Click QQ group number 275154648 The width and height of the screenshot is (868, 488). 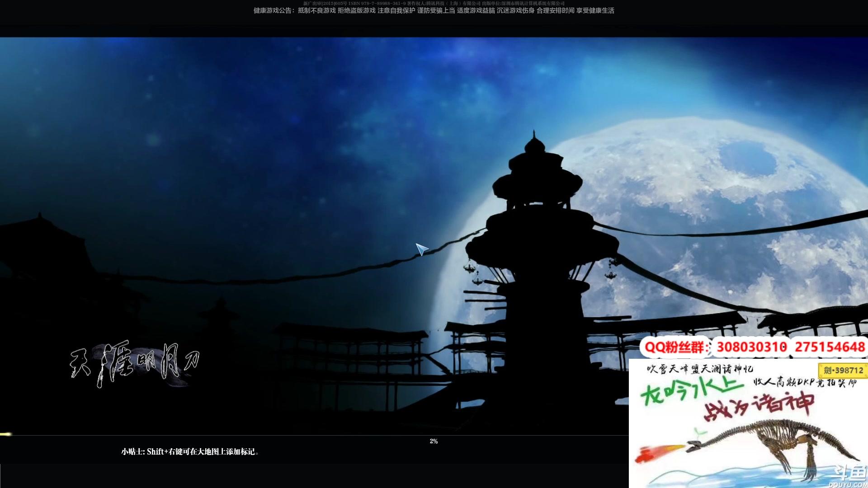click(x=830, y=347)
